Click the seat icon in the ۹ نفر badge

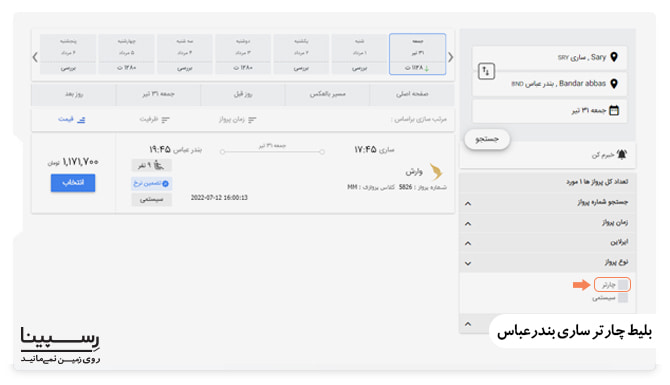(159, 165)
